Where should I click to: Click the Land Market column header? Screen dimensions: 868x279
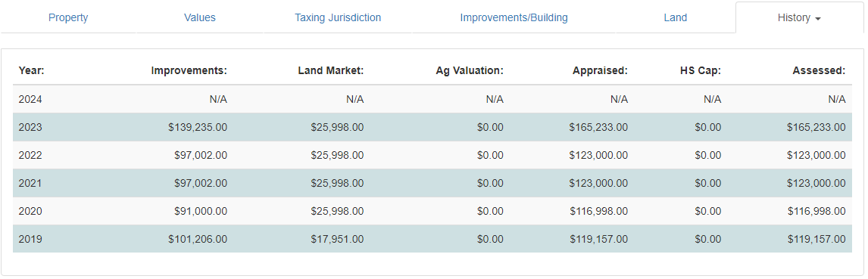[x=330, y=71]
